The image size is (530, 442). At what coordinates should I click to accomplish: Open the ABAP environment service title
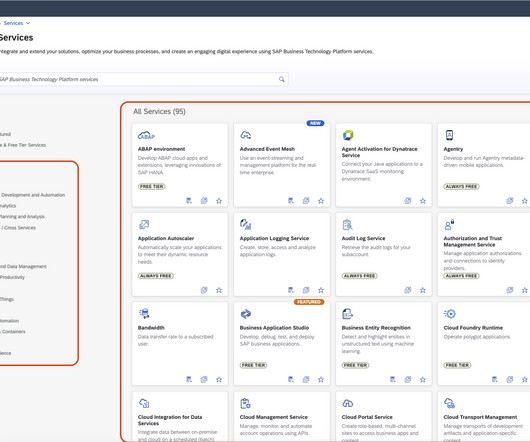[x=161, y=149]
